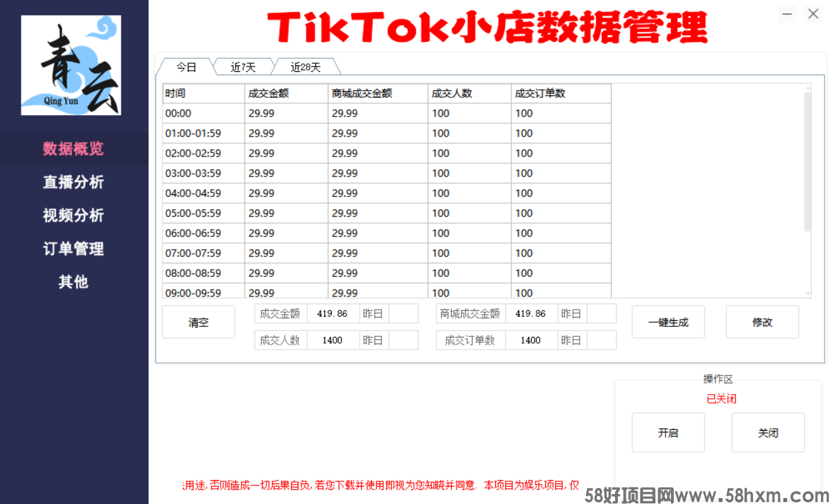Select the 03:00-03:59 time cell
829x504 pixels.
pyautogui.click(x=204, y=173)
